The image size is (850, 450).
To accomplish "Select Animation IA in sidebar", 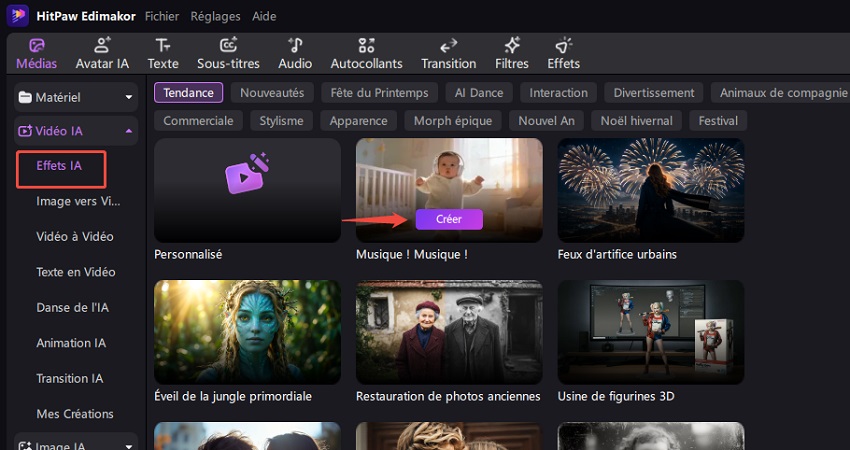I will click(71, 343).
